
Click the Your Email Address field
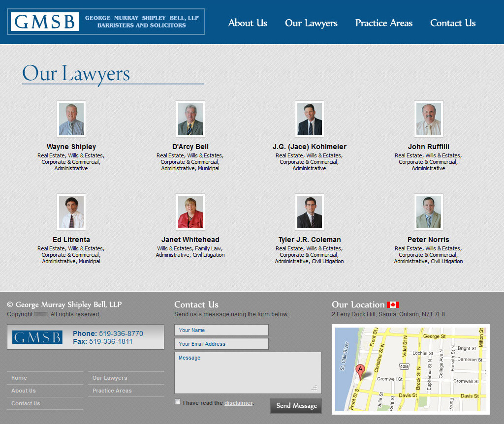pos(221,344)
